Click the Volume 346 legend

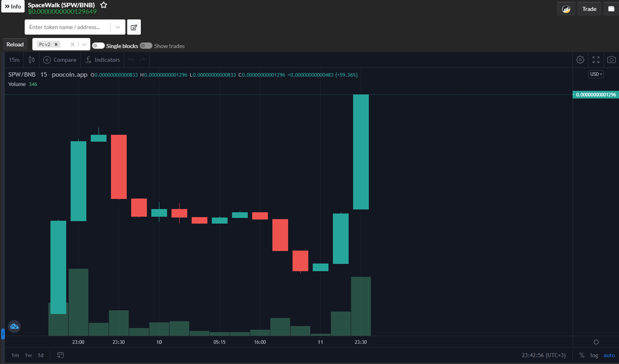(23, 84)
